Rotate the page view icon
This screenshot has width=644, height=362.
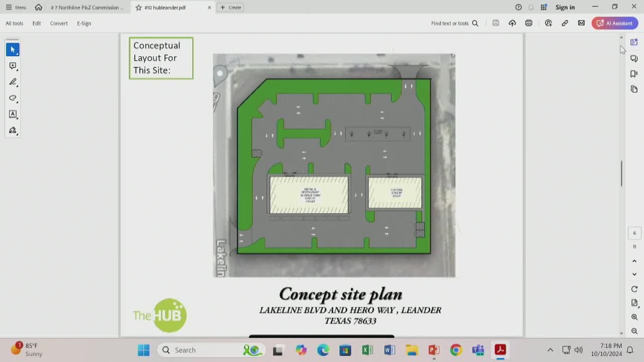coord(634,289)
